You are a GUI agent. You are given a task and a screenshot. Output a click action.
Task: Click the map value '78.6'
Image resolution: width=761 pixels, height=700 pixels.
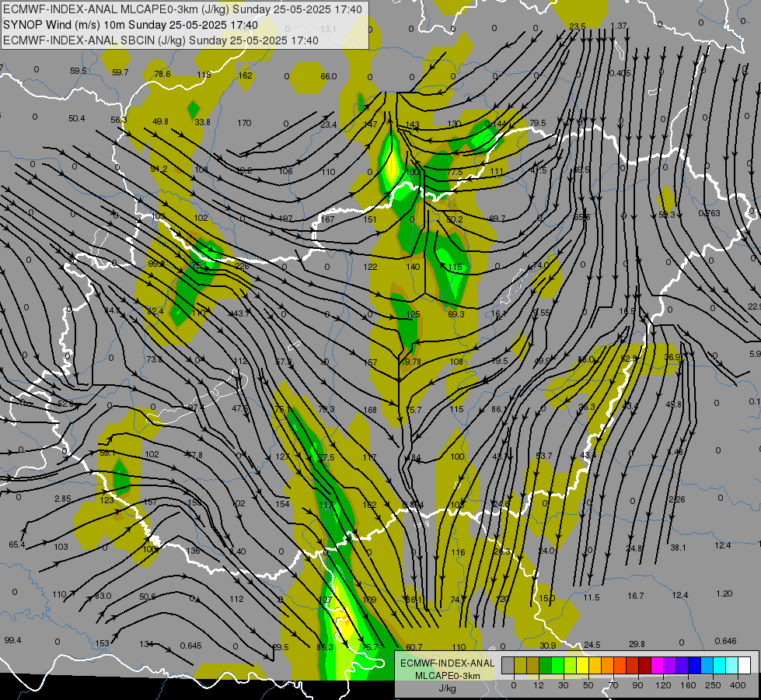(162, 74)
